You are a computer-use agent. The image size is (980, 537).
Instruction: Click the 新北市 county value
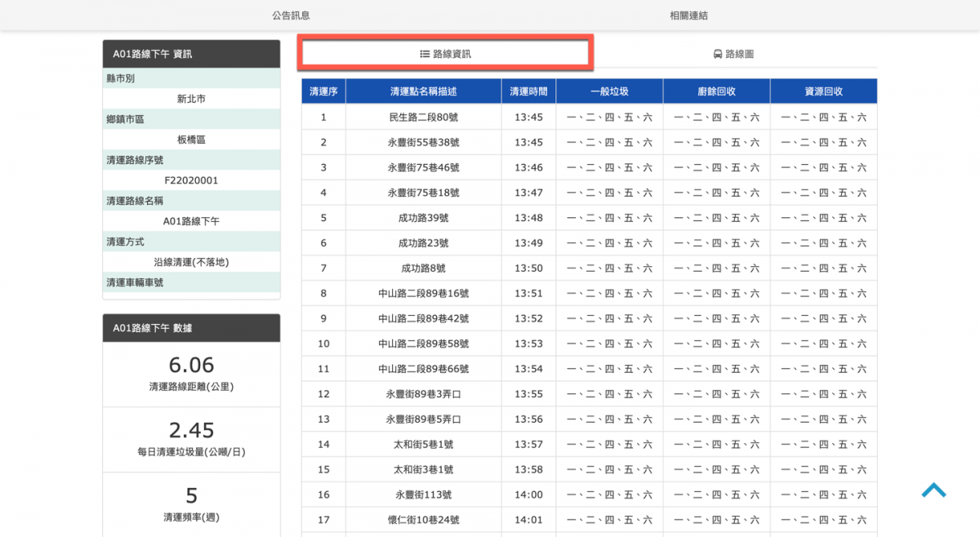[191, 99]
